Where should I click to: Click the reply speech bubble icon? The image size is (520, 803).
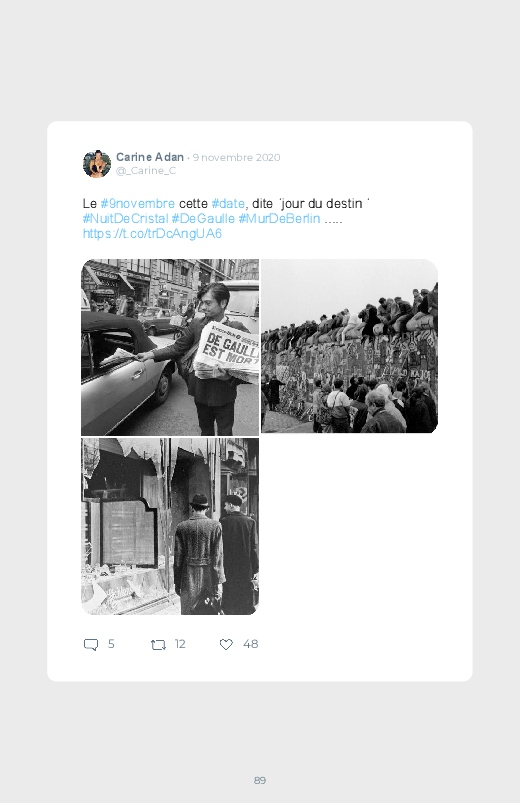point(91,644)
